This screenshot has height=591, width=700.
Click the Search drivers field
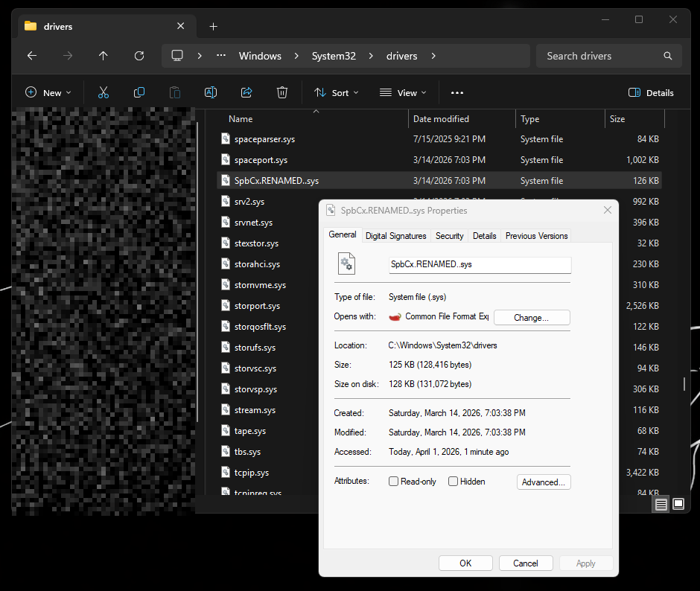pyautogui.click(x=600, y=56)
